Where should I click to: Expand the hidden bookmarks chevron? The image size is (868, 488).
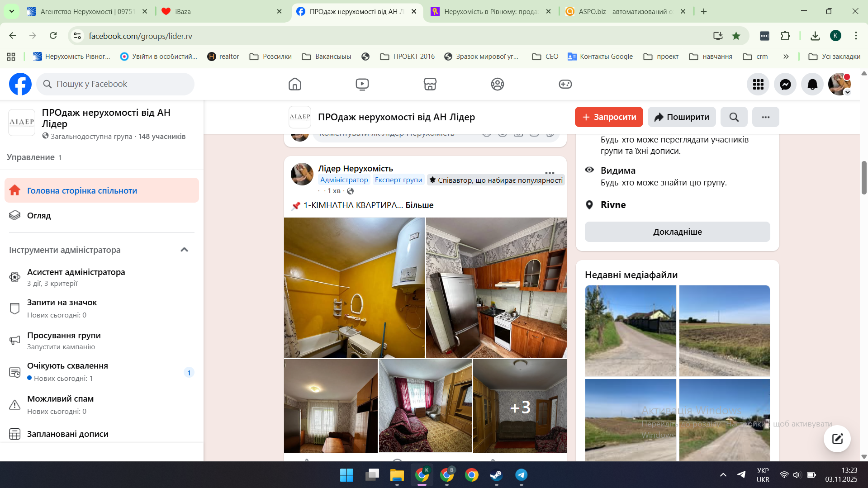[786, 57]
